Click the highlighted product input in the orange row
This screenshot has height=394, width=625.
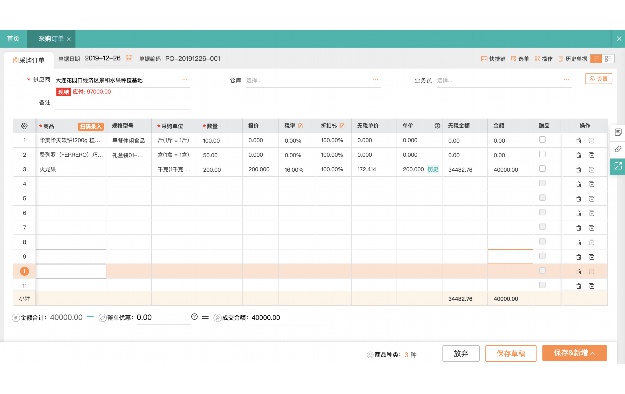tap(71, 271)
